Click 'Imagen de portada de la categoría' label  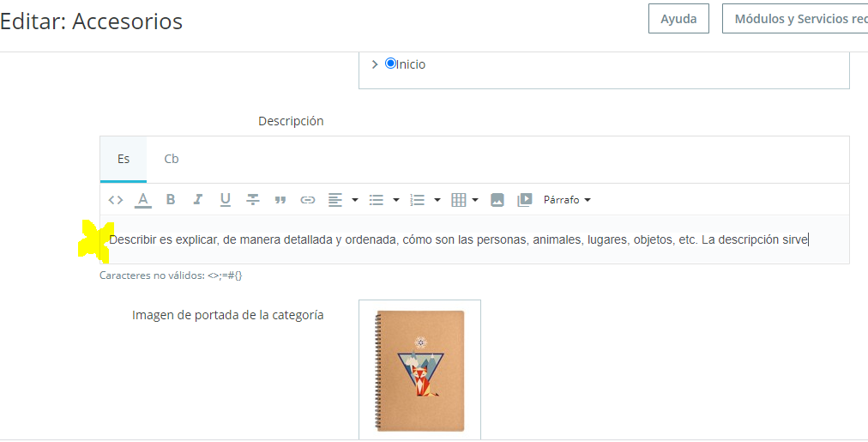(228, 315)
